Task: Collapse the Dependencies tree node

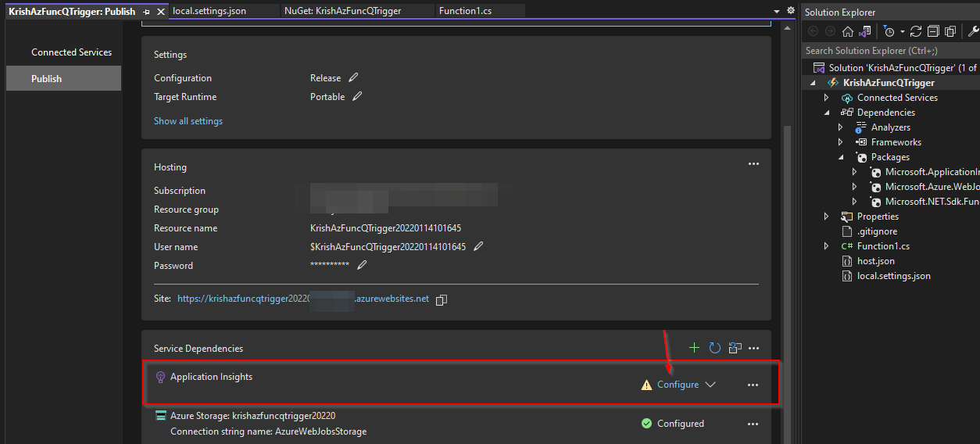Action: 827,113
